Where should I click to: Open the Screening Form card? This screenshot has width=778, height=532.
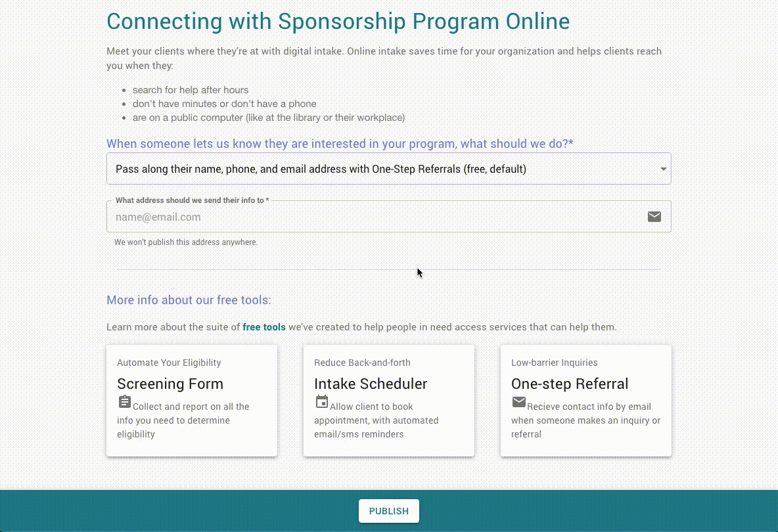(191, 401)
